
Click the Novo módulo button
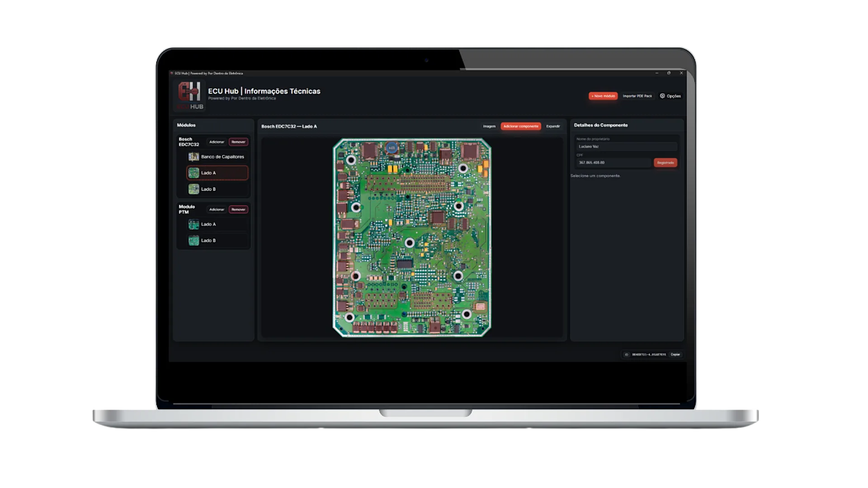point(603,96)
